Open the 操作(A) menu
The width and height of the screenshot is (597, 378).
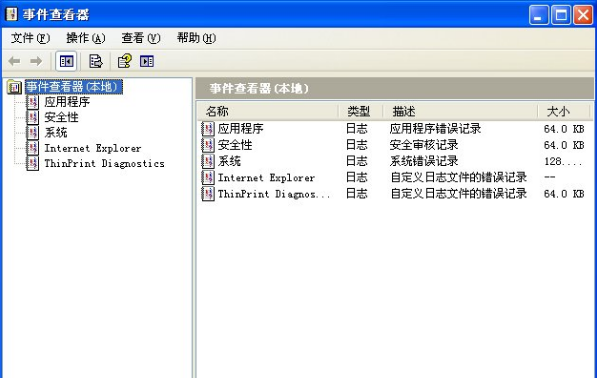click(86, 38)
